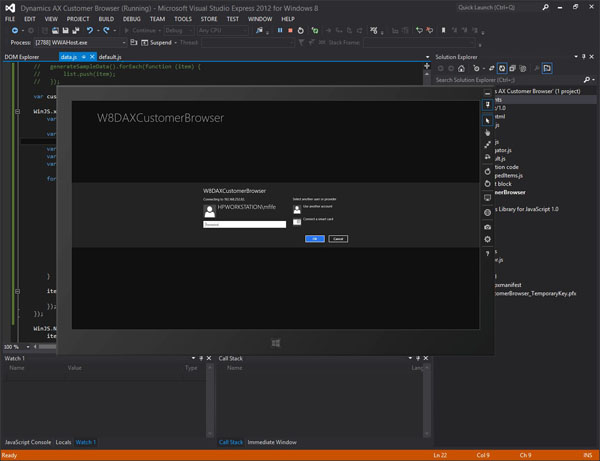The width and height of the screenshot is (600, 461).
Task: Switch to JavaScript Console tab
Action: 28,442
